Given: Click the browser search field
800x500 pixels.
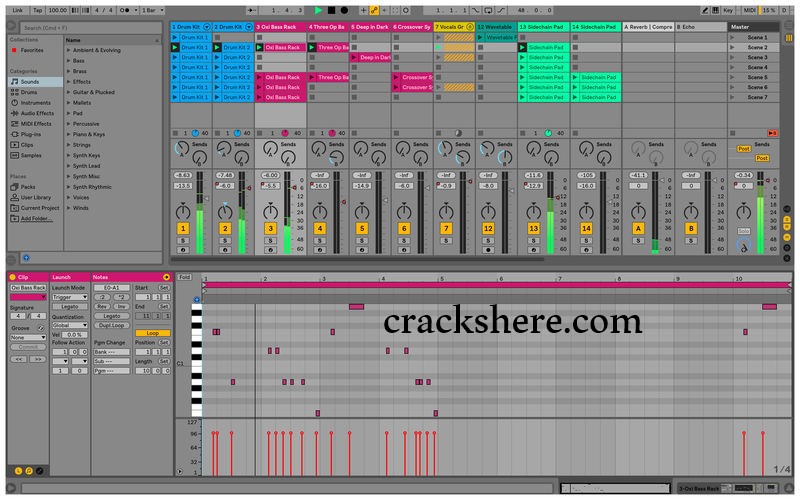Looking at the screenshot, I should pos(91,28).
